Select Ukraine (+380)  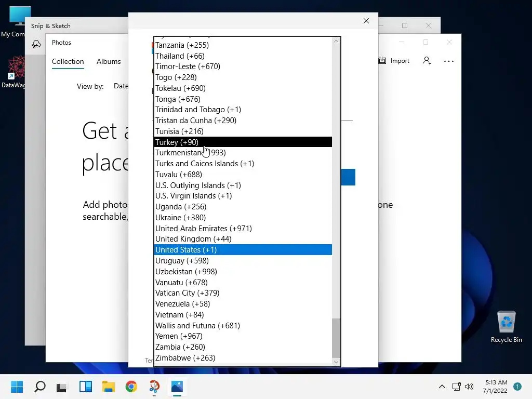pyautogui.click(x=243, y=218)
